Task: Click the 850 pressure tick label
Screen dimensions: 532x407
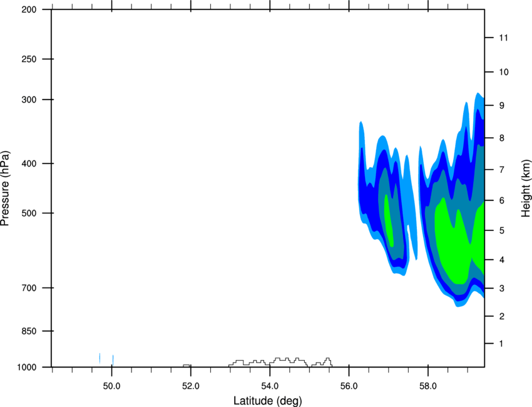Action: tap(29, 331)
